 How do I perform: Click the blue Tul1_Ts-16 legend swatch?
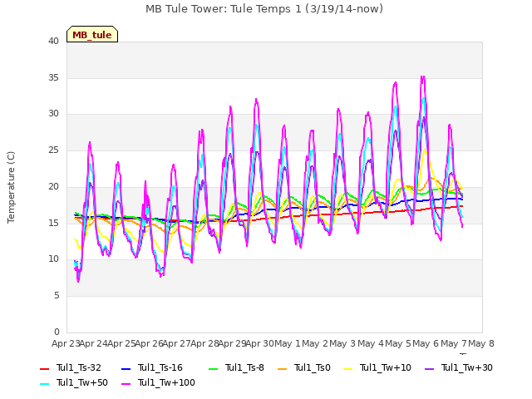[126, 369]
